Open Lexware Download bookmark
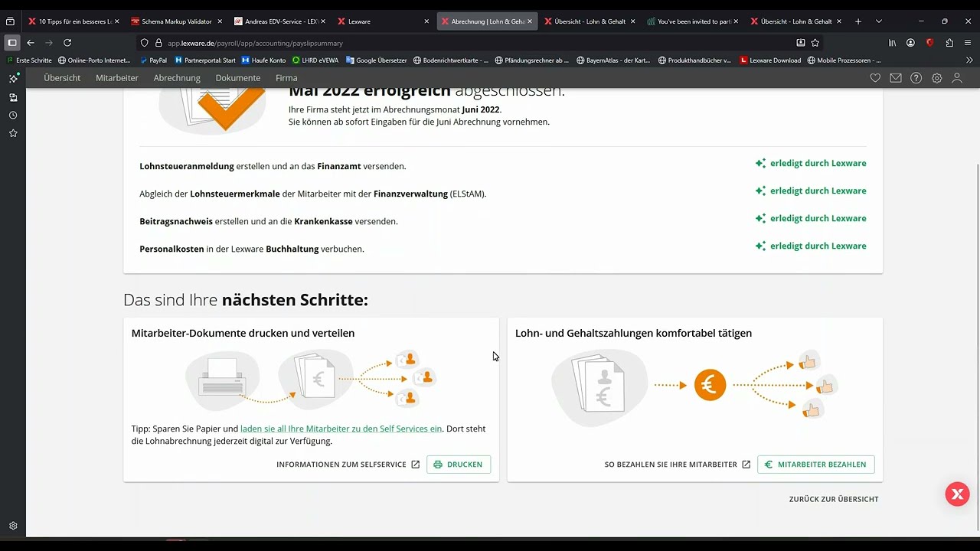Image resolution: width=980 pixels, height=551 pixels. click(x=770, y=60)
